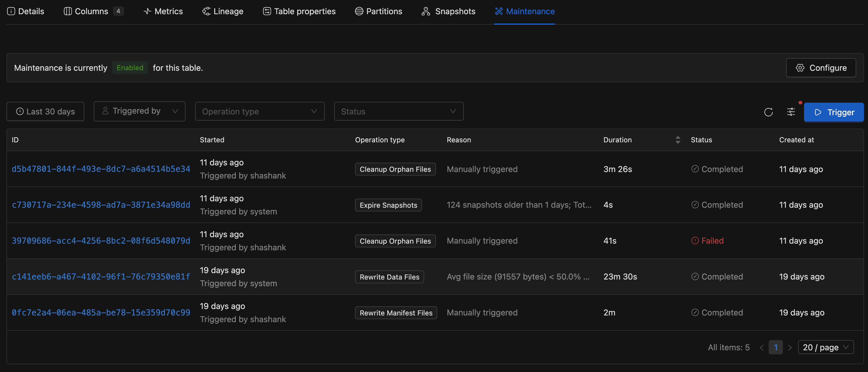Change the 20 / page size selector

tap(825, 347)
